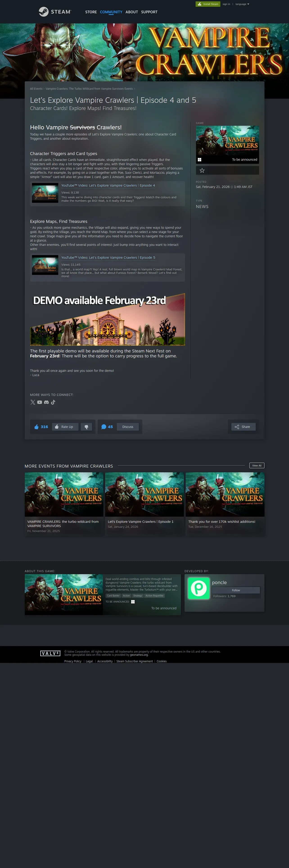The width and height of the screenshot is (289, 868).
Task: Click the Episode 5 video thumbnail
Action: (x=45, y=265)
